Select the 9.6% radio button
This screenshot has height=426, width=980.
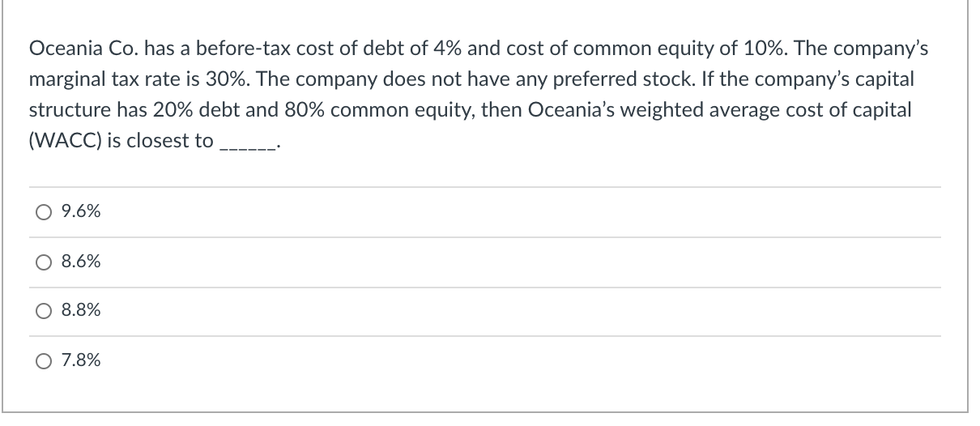click(x=42, y=212)
